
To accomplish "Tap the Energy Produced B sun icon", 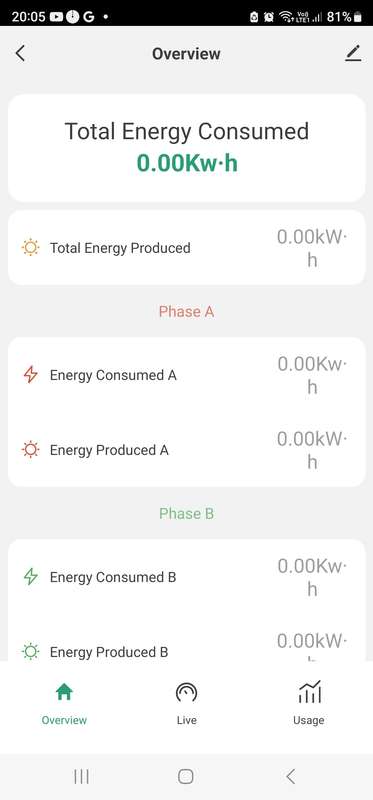I will tap(31, 652).
